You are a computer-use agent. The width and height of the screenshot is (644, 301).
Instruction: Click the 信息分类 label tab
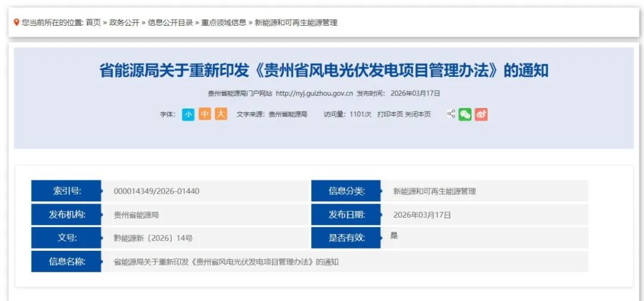point(346,191)
